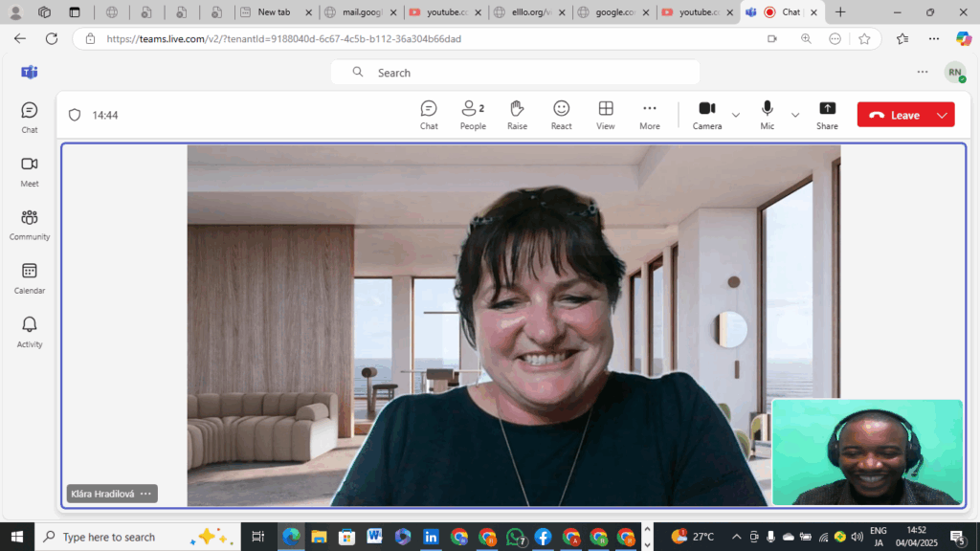Go to Community in the left sidebar
This screenshot has width=980, height=551.
[30, 224]
